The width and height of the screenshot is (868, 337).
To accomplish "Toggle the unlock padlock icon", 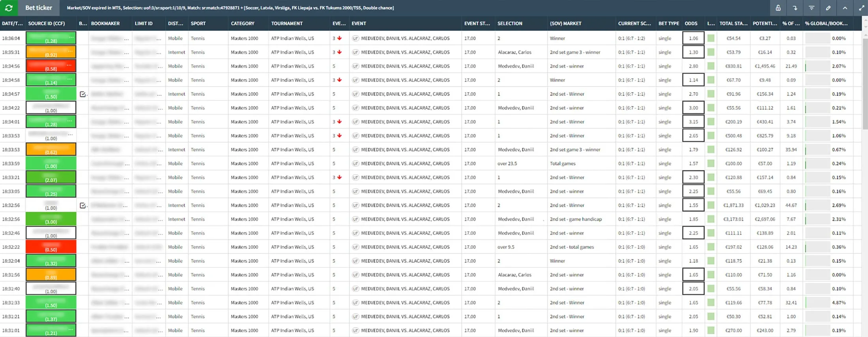I will 778,8.
